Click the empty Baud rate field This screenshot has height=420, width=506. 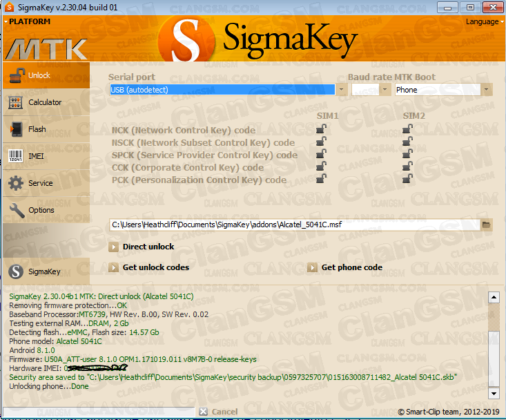coord(365,89)
